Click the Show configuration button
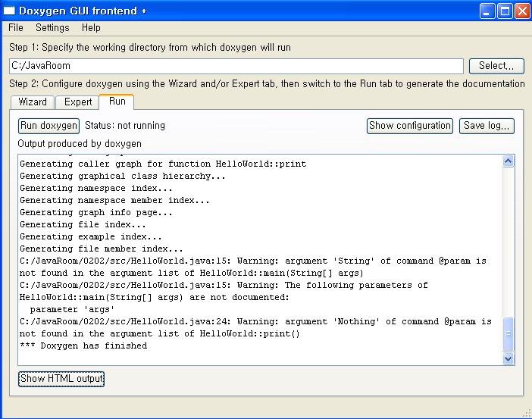532x419 pixels. (x=409, y=126)
